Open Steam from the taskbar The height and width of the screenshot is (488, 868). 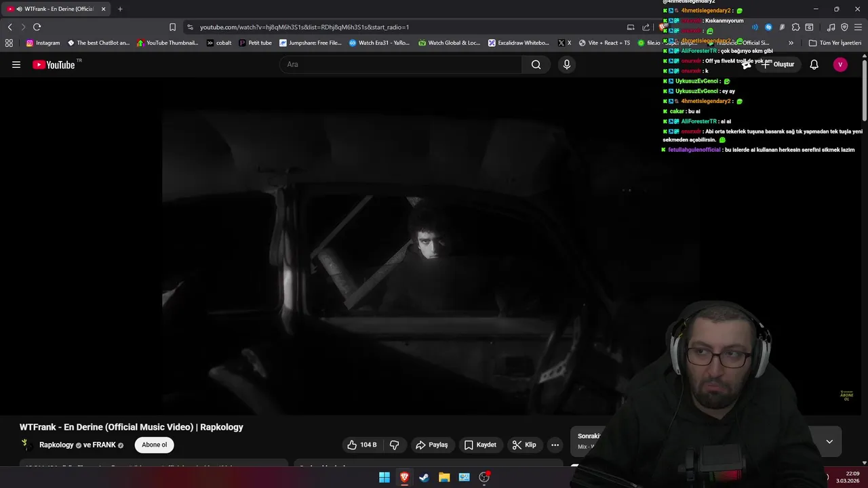424,477
